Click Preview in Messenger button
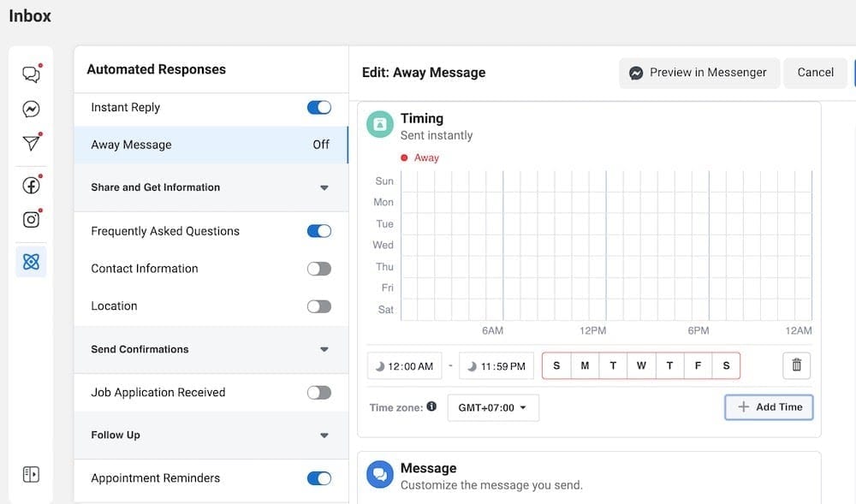856x504 pixels. click(698, 73)
